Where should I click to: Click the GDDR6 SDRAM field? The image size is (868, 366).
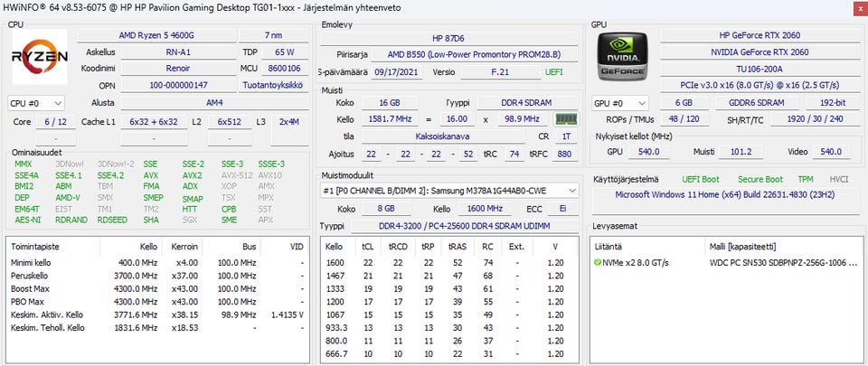pyautogui.click(x=757, y=103)
